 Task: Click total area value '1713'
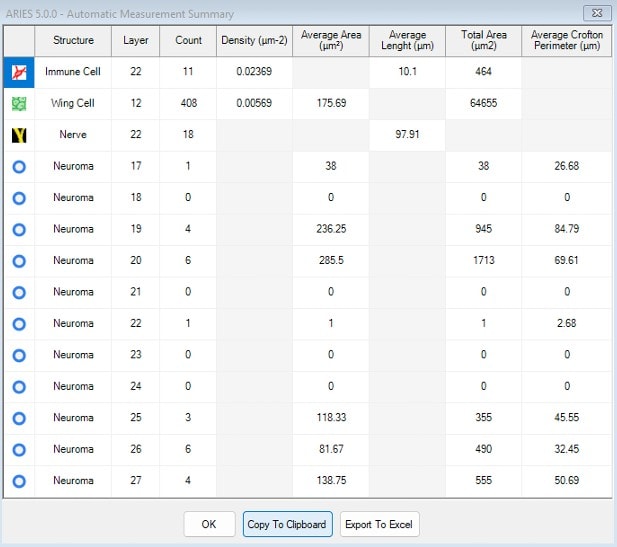point(484,261)
